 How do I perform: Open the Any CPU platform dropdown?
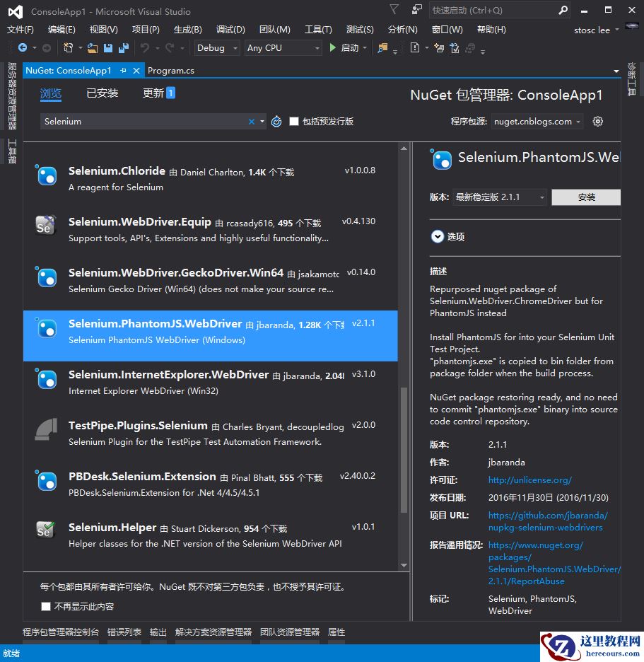[283, 48]
